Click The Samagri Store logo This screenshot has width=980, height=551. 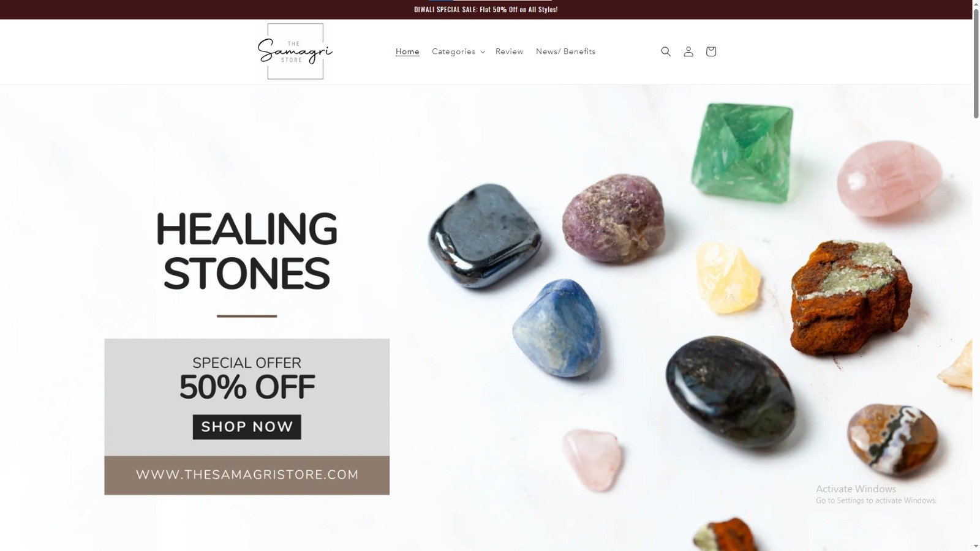295,51
